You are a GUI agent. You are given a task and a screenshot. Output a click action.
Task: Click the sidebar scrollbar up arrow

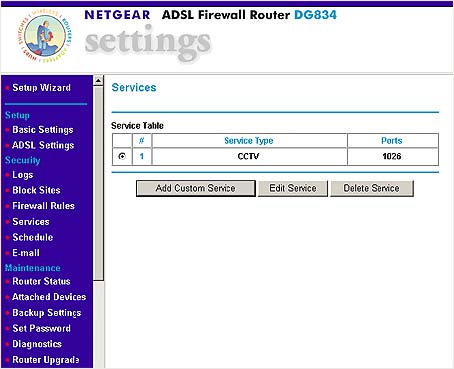pos(98,80)
